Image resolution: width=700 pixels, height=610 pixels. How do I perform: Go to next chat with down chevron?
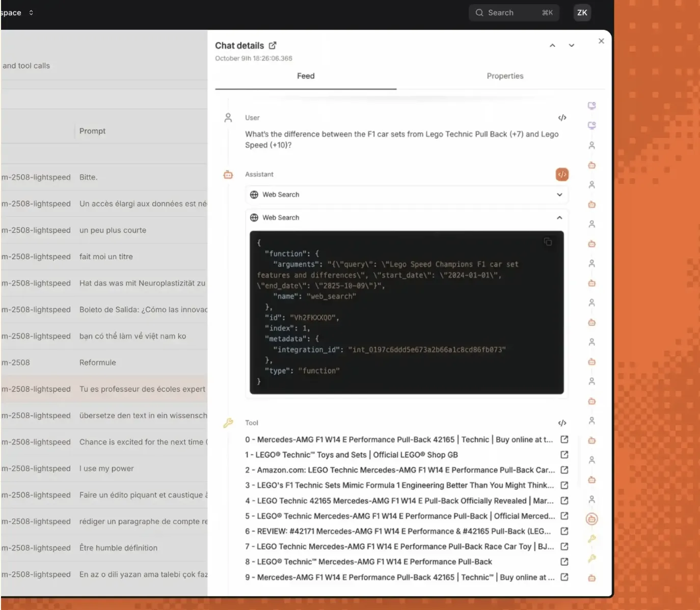[572, 45]
